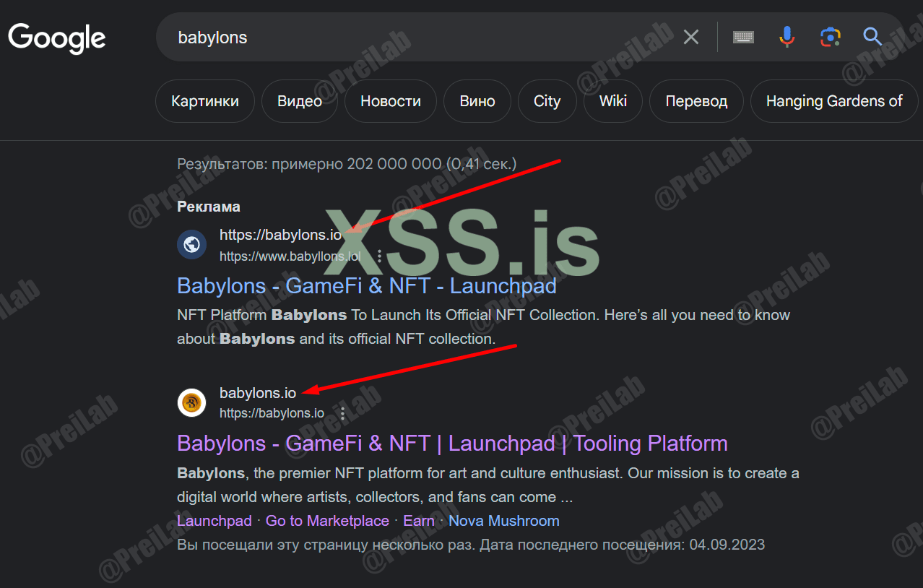Click the Реклама label
Image resolution: width=923 pixels, height=588 pixels.
pos(209,207)
